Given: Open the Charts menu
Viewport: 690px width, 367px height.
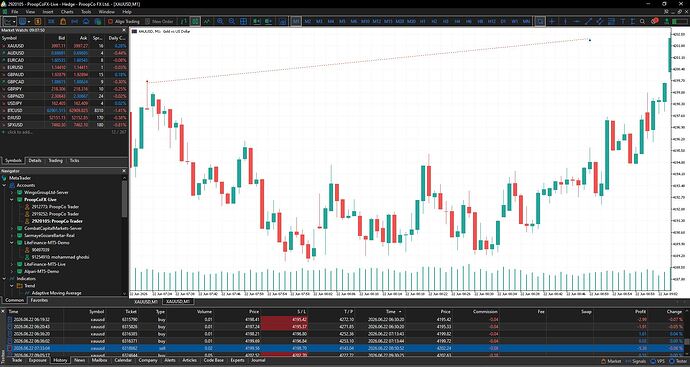Looking at the screenshot, I should point(67,12).
